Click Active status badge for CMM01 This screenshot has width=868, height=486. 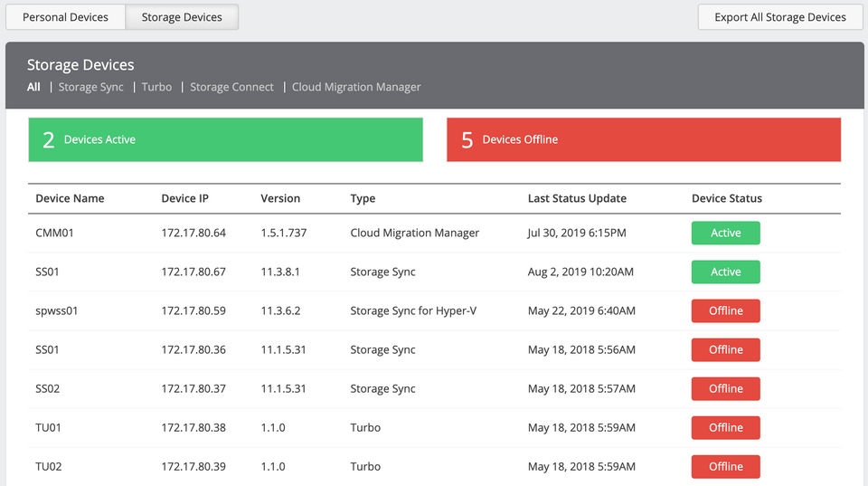(x=725, y=233)
